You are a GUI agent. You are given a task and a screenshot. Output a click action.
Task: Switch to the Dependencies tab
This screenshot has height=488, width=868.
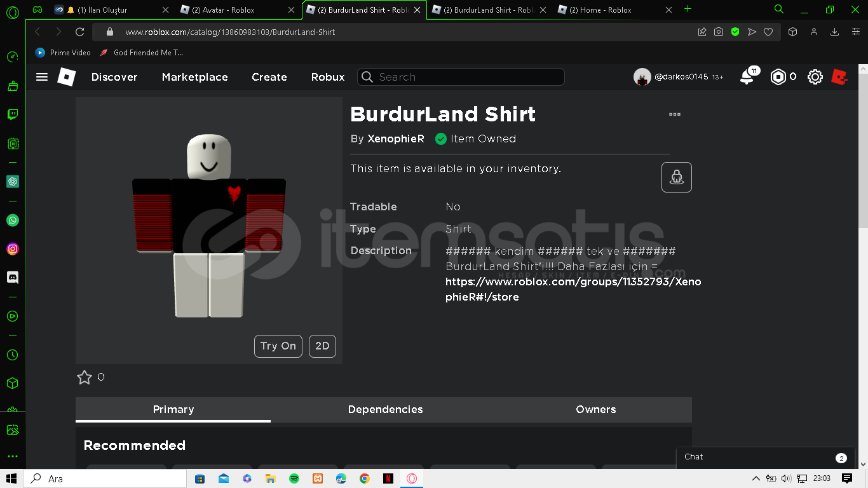385,409
